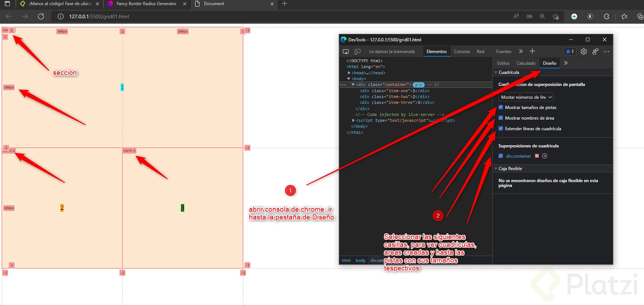Change div.container overlay color swatch
This screenshot has height=305, width=644.
[x=537, y=156]
